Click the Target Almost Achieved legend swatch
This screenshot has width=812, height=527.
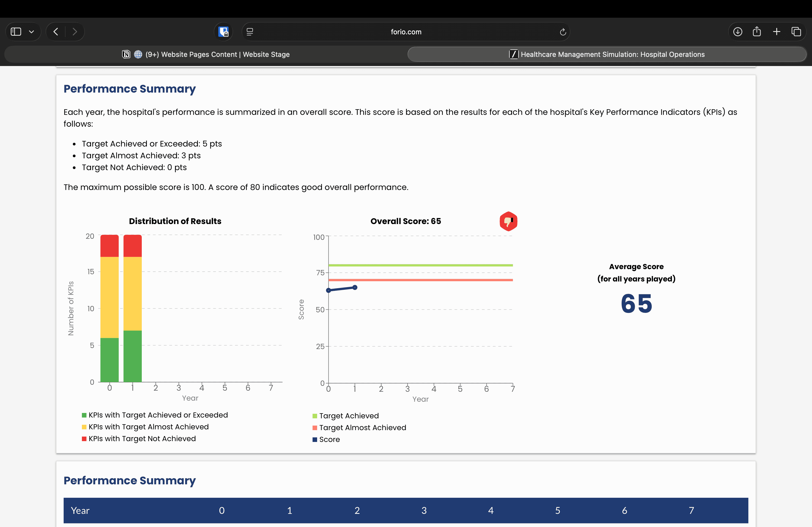click(314, 428)
